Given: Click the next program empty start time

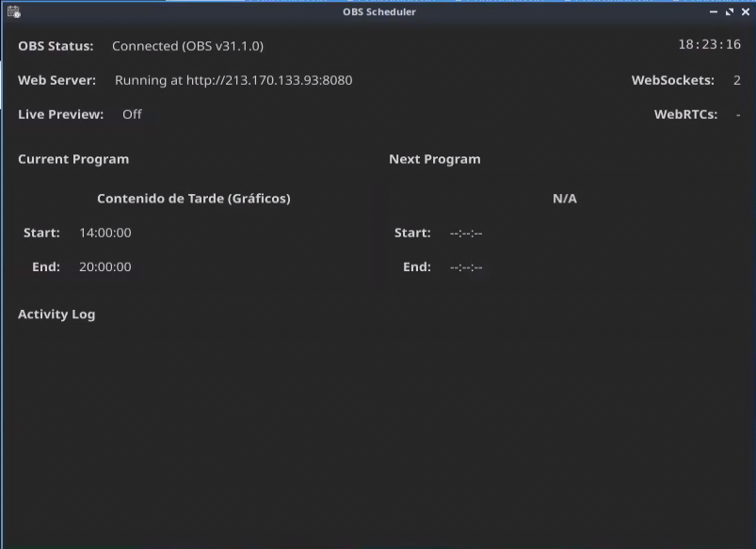Looking at the screenshot, I should tap(466, 233).
